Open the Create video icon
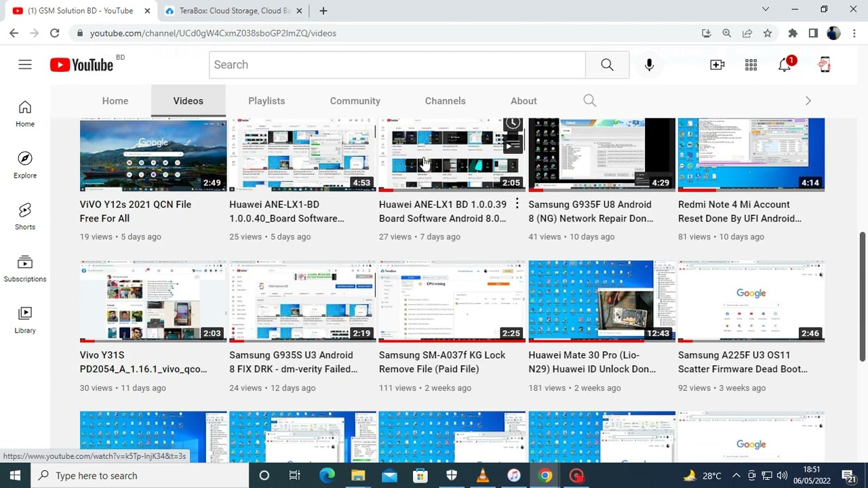 [717, 64]
